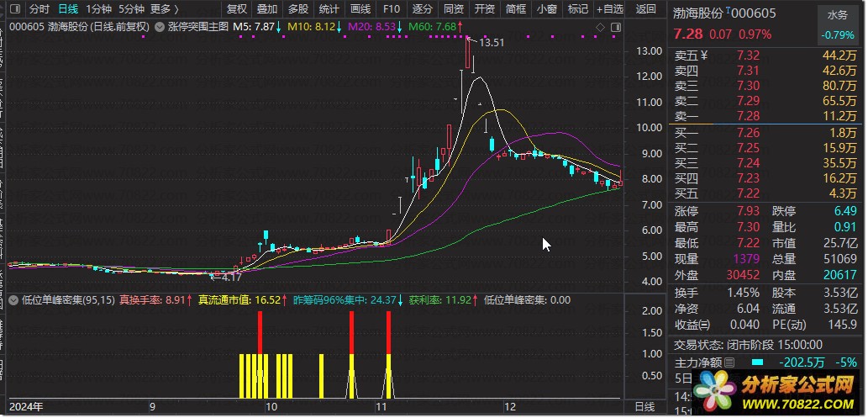Open the 主力净额 detail list icon
868x418 pixels.
pyautogui.click(x=729, y=362)
